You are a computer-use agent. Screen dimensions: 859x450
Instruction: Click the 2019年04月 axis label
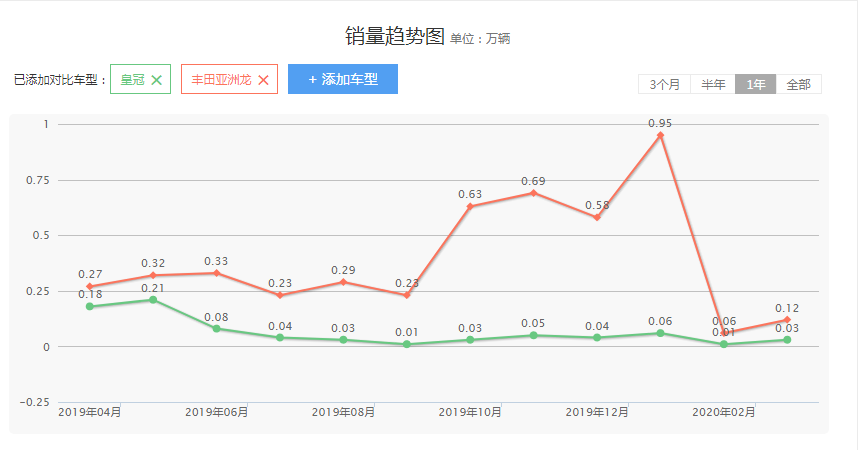pyautogui.click(x=90, y=412)
